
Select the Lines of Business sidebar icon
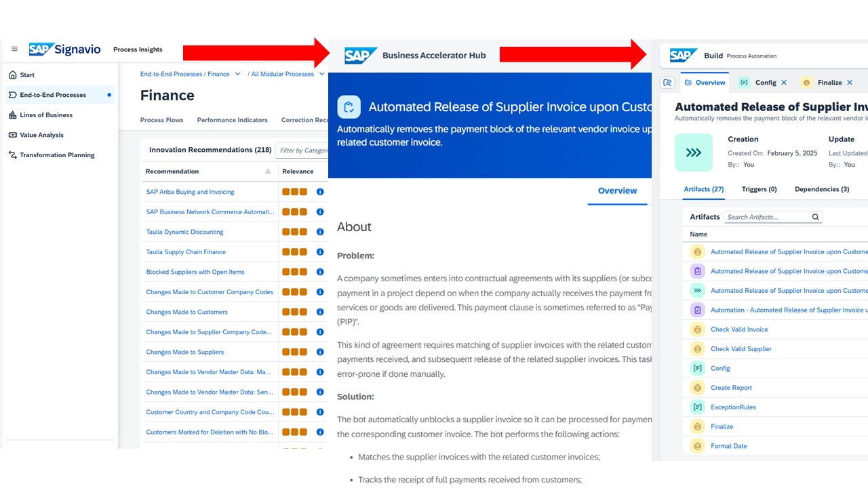click(x=13, y=115)
